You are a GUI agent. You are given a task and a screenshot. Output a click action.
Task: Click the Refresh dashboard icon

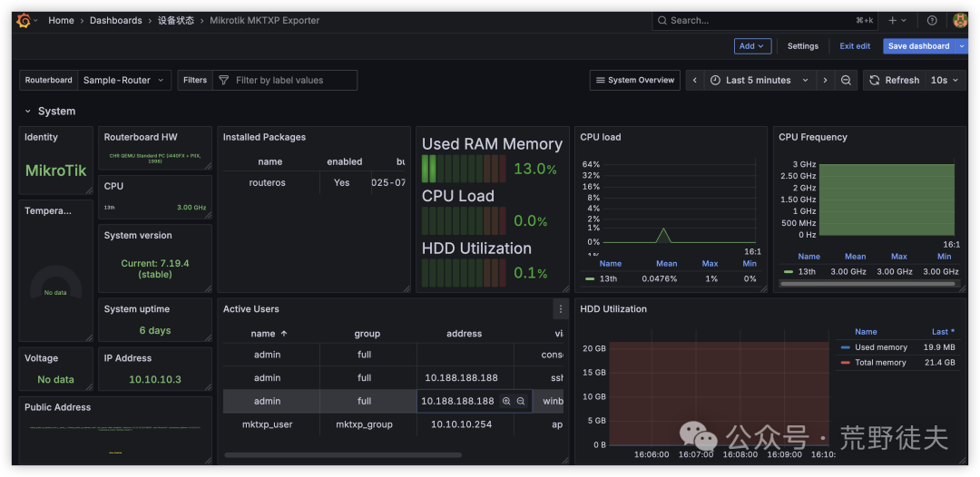[875, 81]
